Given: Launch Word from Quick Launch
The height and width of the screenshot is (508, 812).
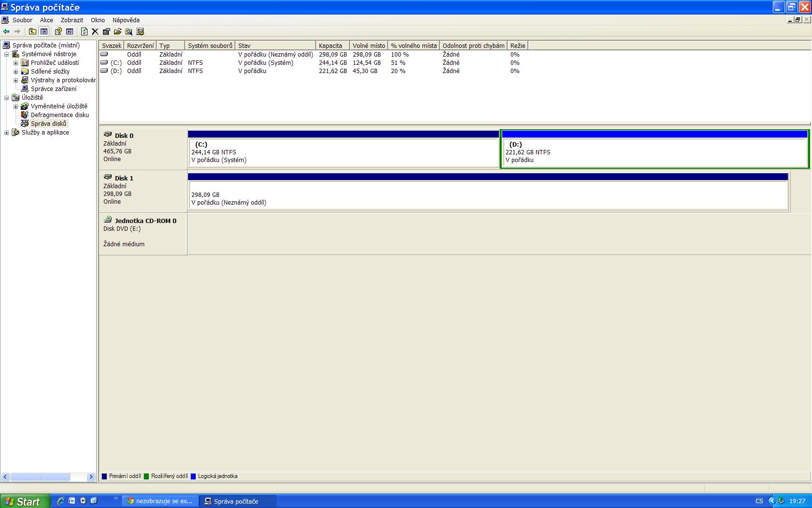Looking at the screenshot, I should [x=72, y=501].
